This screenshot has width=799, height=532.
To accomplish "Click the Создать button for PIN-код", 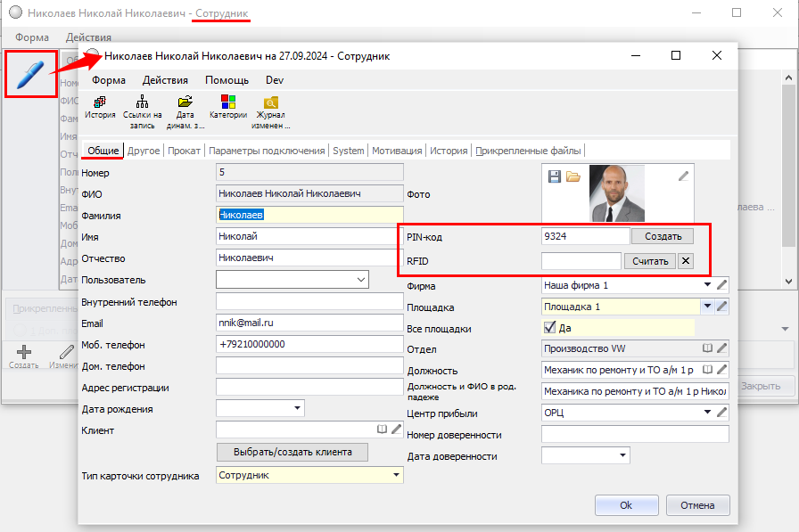I will [662, 236].
